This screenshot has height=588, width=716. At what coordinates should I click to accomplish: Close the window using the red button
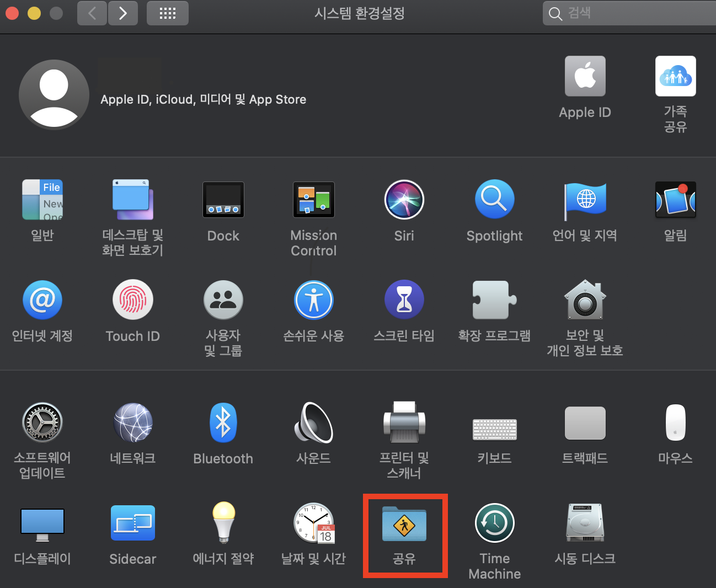pos(12,13)
